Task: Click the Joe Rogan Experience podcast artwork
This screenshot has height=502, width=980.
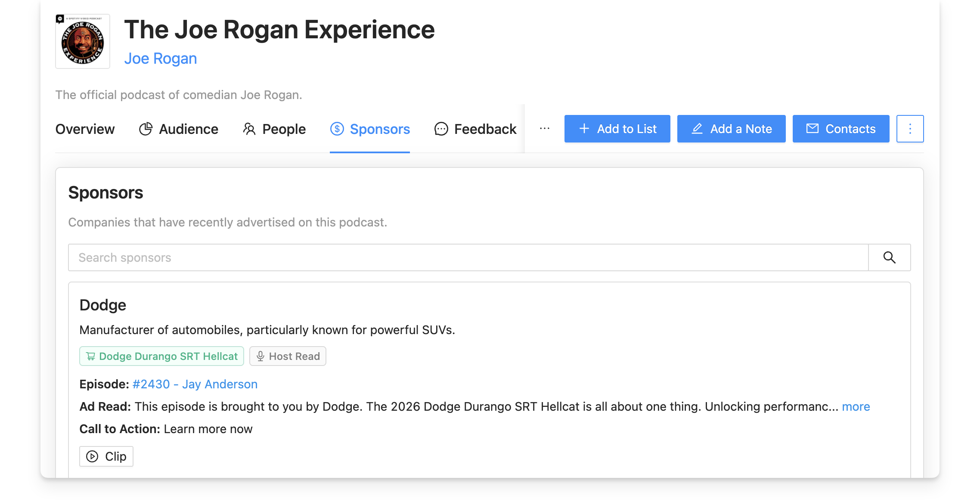Action: click(82, 41)
